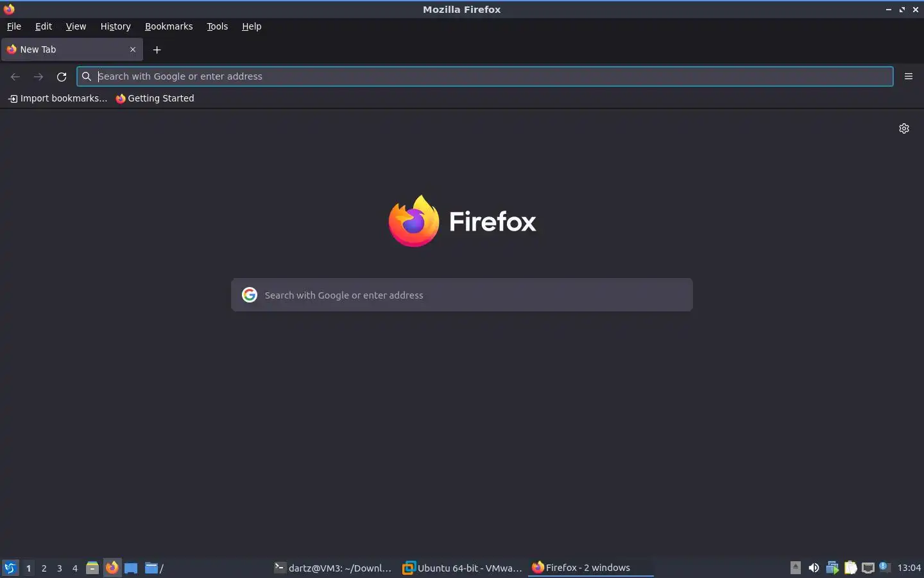Switch to workspace 3

pos(60,568)
